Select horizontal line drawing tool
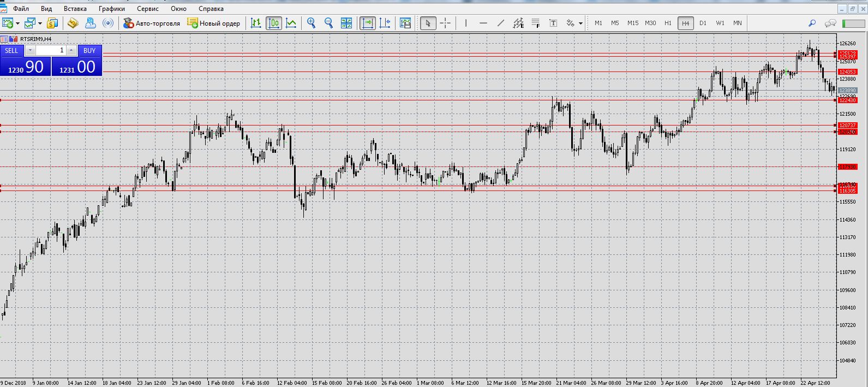868x387 pixels. tap(483, 23)
